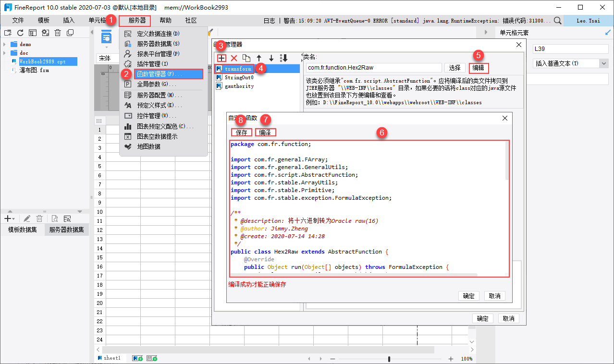The width and height of the screenshot is (614, 364).
Task: Add a new function in function manager
Action: click(x=222, y=58)
